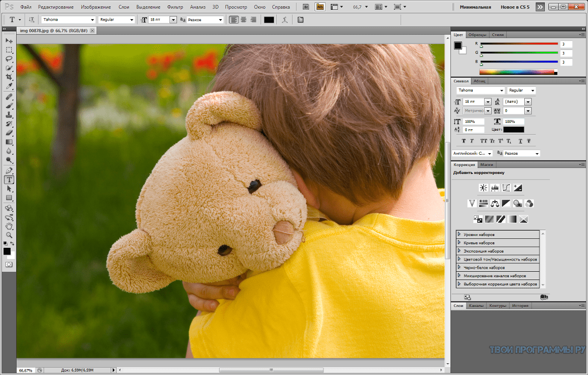Screen dimensions: 588x375
Task: Toggle All Caps text style
Action: (484, 141)
